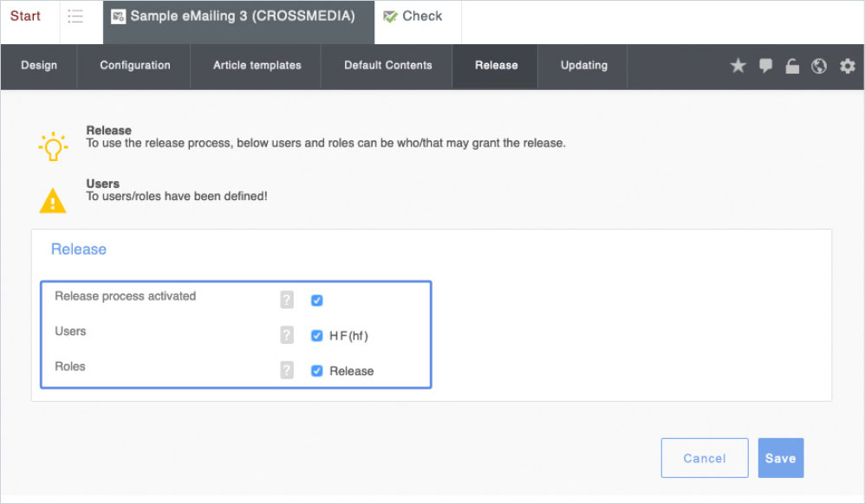
Task: Open the comments speech bubble icon
Action: (x=765, y=66)
